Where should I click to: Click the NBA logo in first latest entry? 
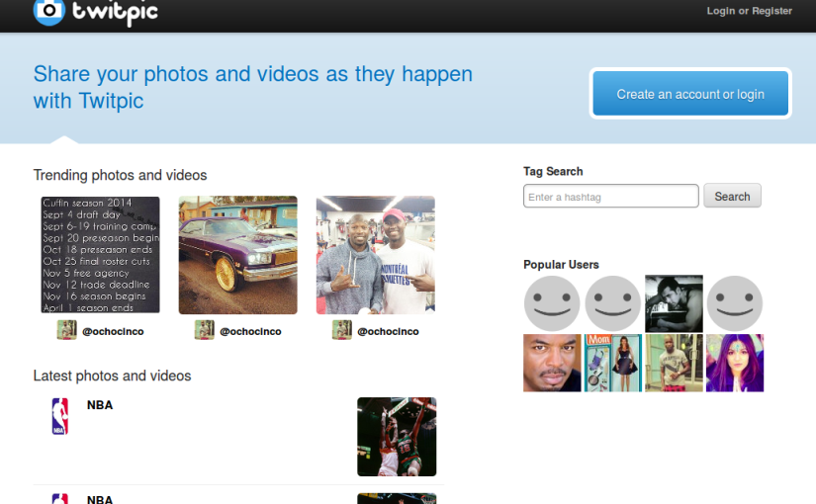coord(60,416)
